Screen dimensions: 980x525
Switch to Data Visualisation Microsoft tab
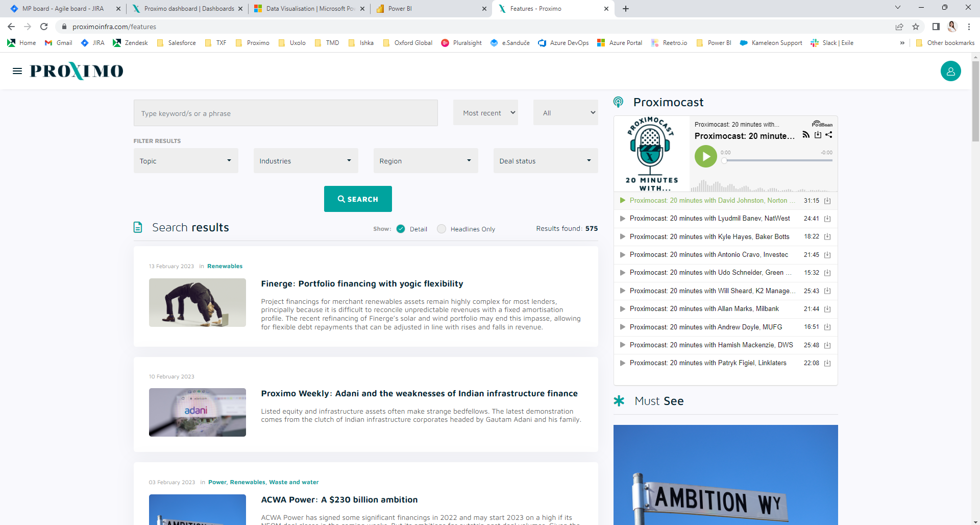(309, 9)
